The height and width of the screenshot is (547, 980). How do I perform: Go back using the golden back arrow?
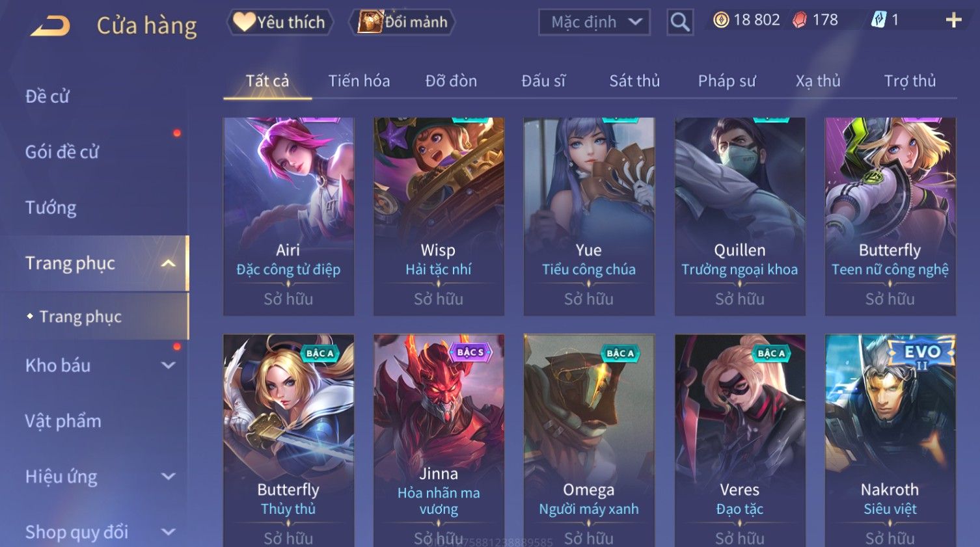[x=51, y=26]
